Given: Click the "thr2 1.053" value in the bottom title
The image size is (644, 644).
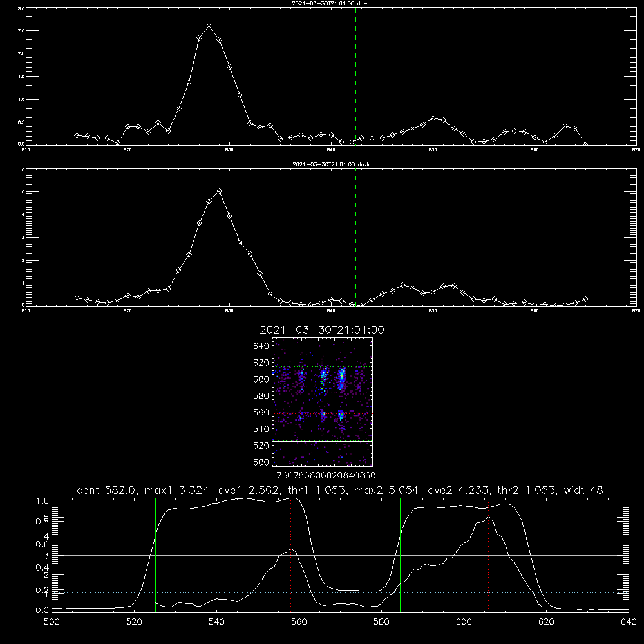Looking at the screenshot, I should 526,490.
